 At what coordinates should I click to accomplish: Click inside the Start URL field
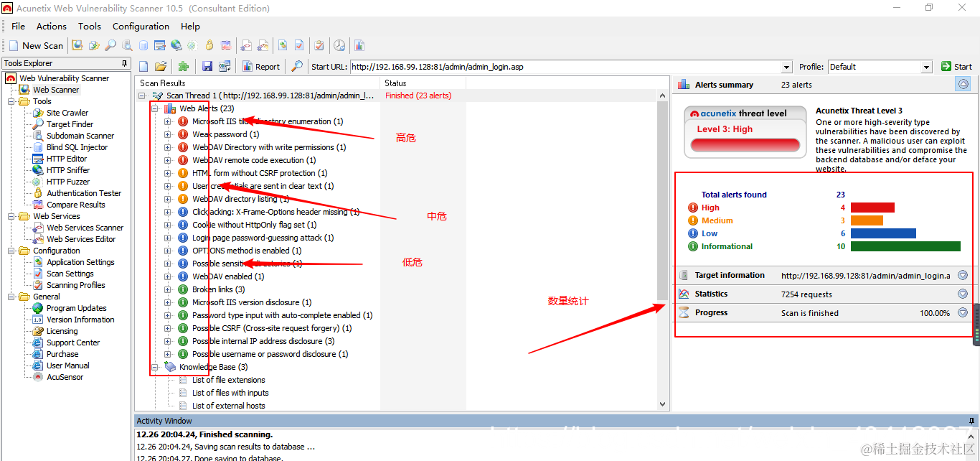coord(565,67)
